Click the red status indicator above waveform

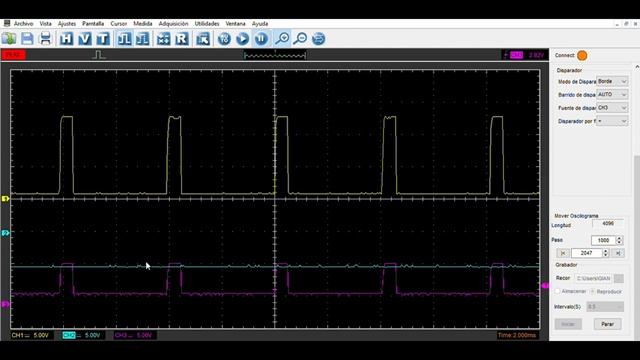point(13,55)
